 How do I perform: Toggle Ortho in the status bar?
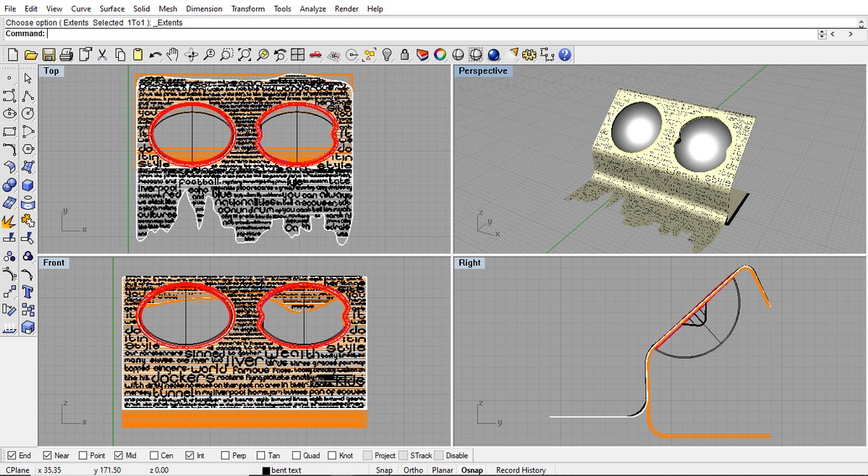[413, 470]
